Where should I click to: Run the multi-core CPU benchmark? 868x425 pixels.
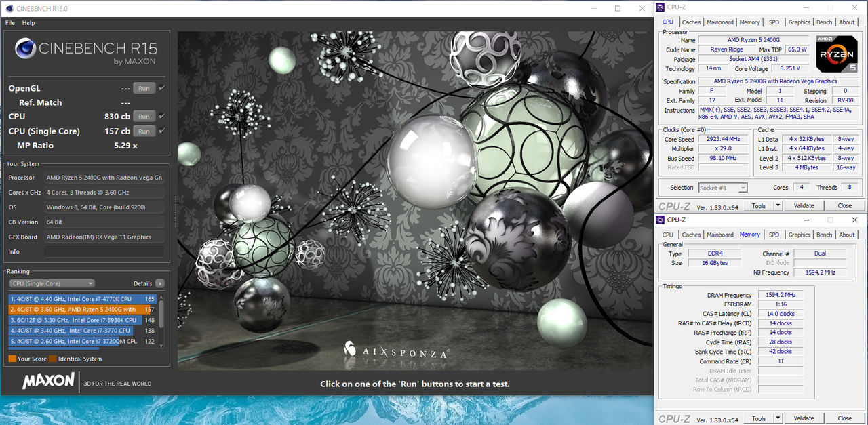tap(144, 117)
